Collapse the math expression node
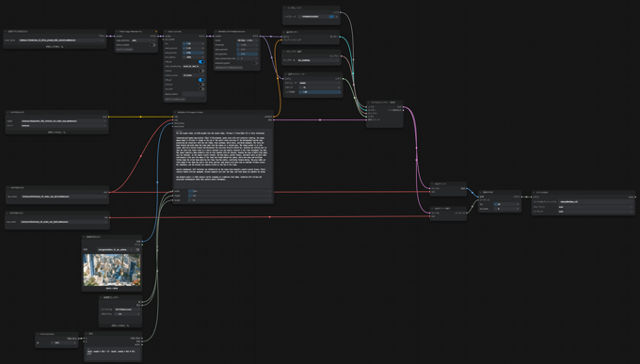The height and width of the screenshot is (364, 640). click(x=87, y=333)
